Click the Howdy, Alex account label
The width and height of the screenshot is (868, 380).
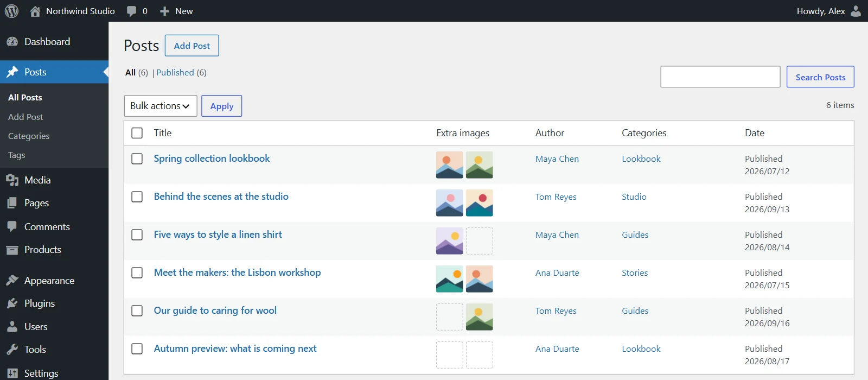point(821,11)
